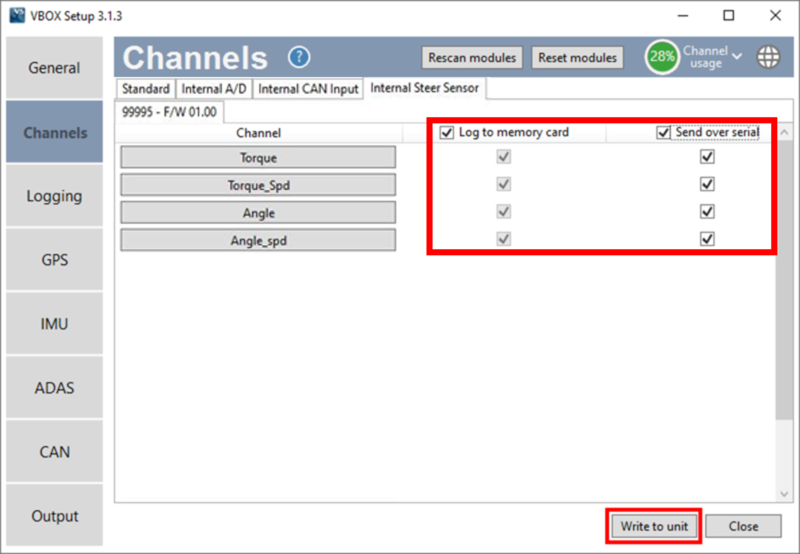Viewport: 800px width, 554px height.
Task: Open the Torque channel settings
Action: tap(258, 157)
